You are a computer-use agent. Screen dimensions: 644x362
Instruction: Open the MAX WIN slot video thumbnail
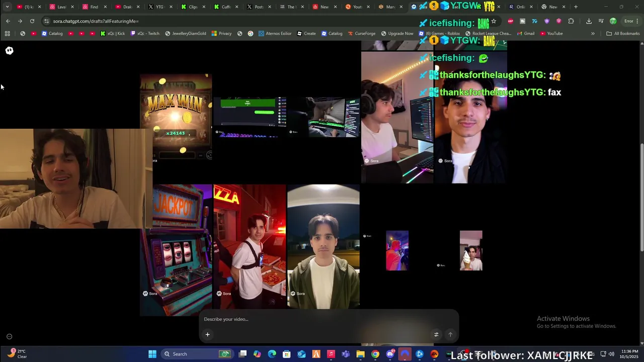click(176, 117)
